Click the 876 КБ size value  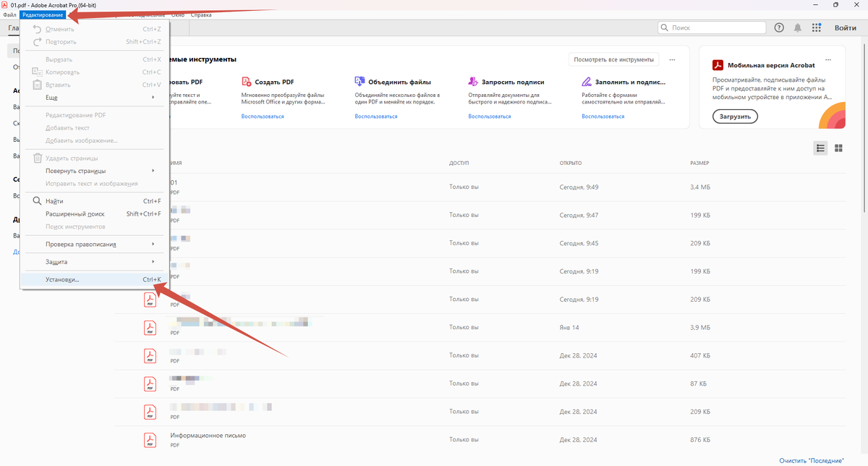tap(699, 439)
